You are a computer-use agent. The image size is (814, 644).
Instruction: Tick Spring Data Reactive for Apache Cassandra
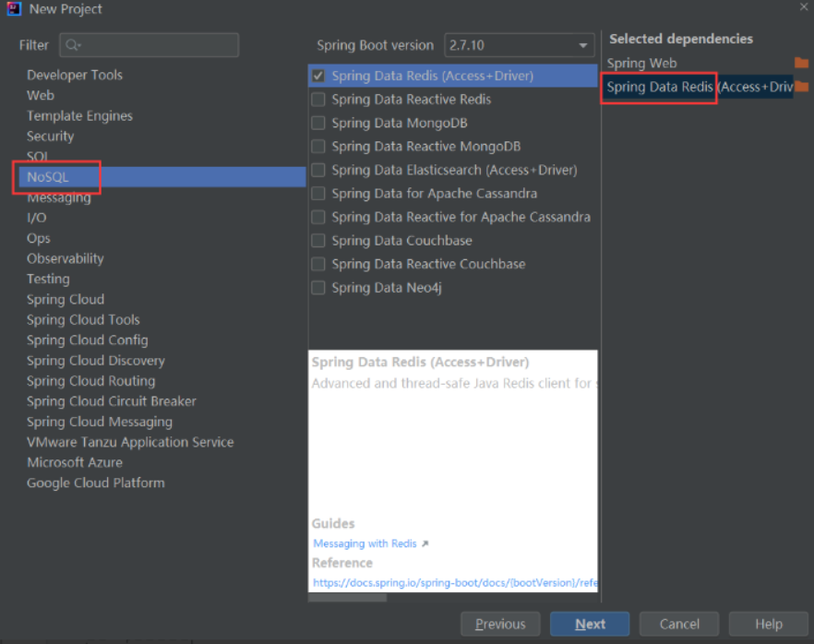318,217
